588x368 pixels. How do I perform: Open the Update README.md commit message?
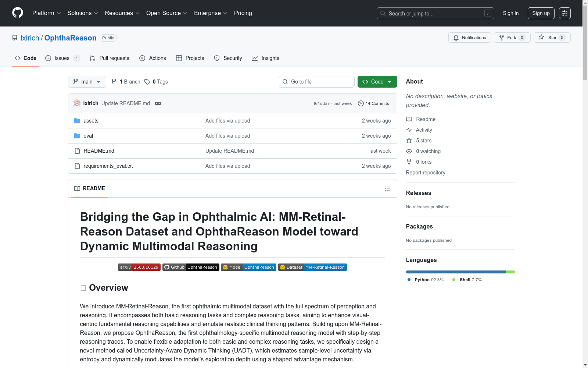(126, 103)
